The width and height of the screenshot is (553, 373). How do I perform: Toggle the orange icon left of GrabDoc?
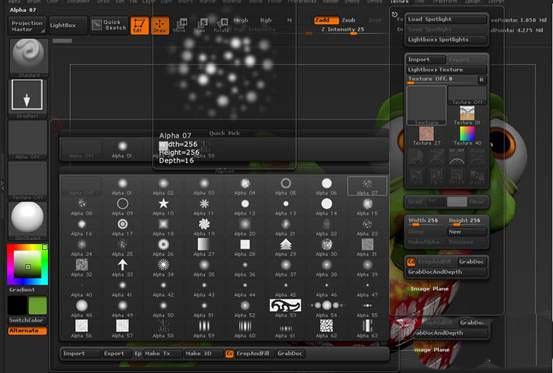(411, 262)
